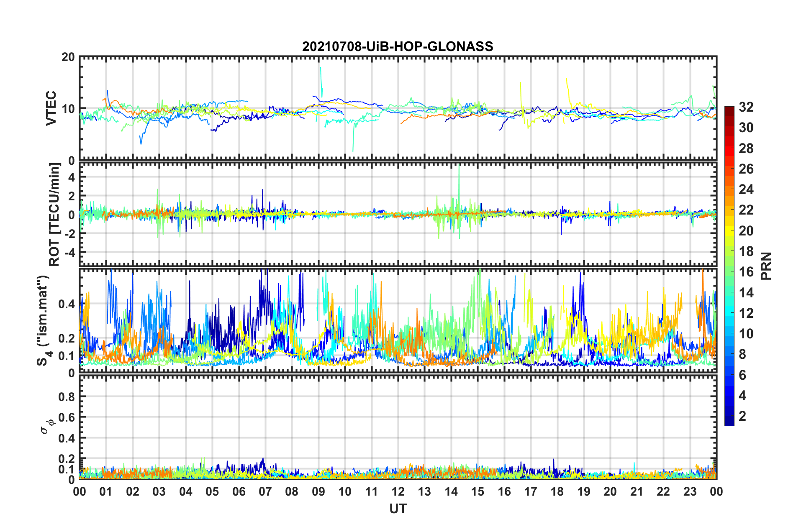The width and height of the screenshot is (796, 532).
Task: Click x-axis tick label 05
Action: click(x=212, y=491)
